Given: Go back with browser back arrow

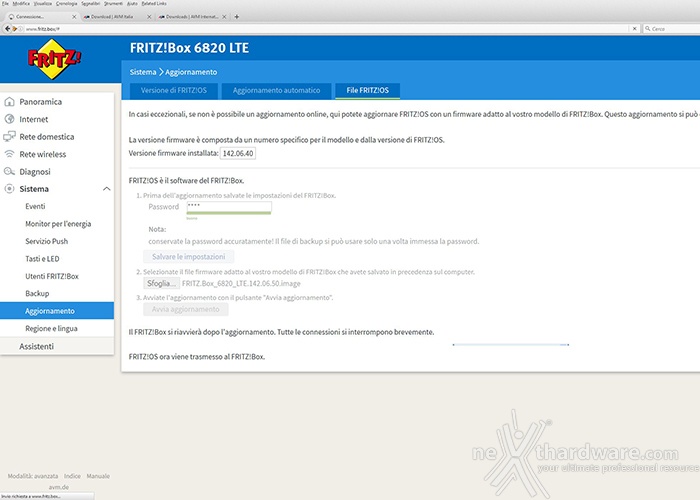Looking at the screenshot, I should pyautogui.click(x=8, y=29).
